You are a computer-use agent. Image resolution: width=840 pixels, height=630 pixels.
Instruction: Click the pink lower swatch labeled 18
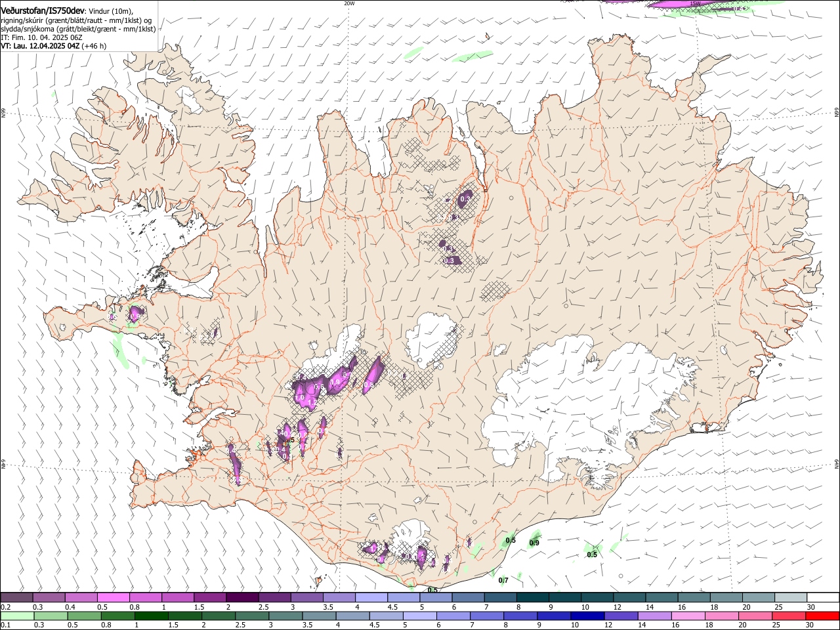click(723, 616)
